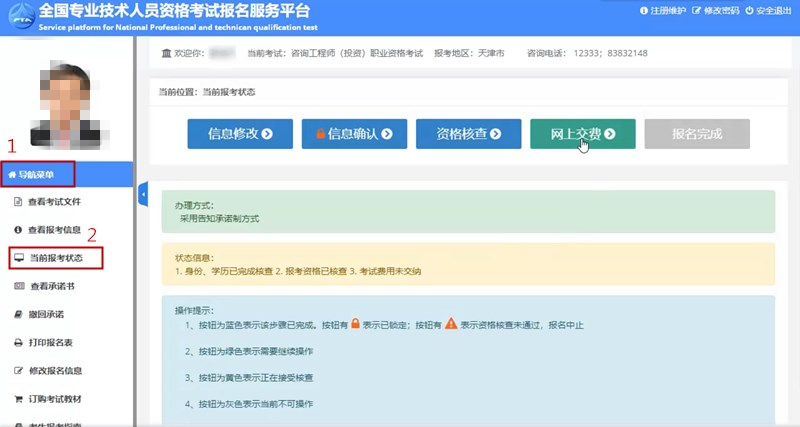Click the 报考地区：天津市 text
Screen dimensions: 800x427
469,53
